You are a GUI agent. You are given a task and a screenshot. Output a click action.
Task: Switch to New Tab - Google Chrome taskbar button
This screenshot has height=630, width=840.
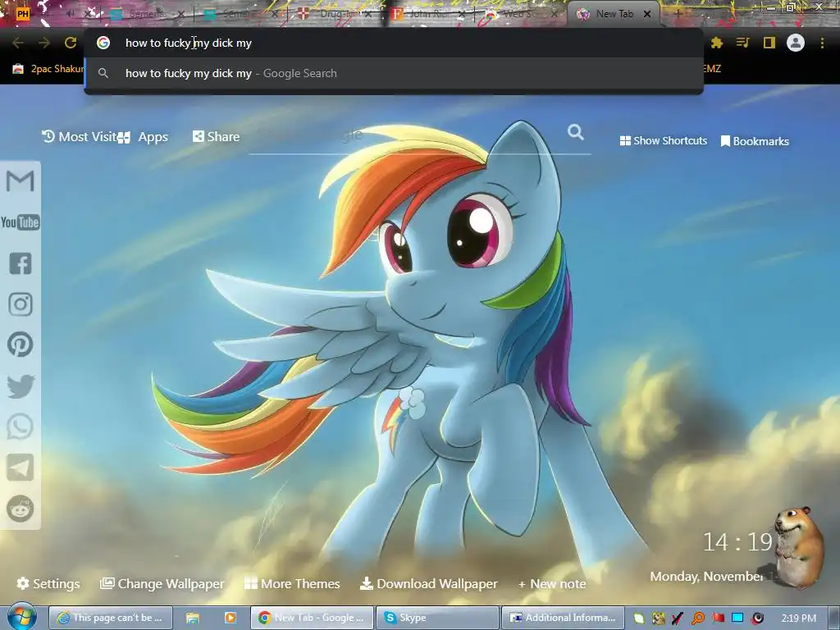pyautogui.click(x=312, y=618)
